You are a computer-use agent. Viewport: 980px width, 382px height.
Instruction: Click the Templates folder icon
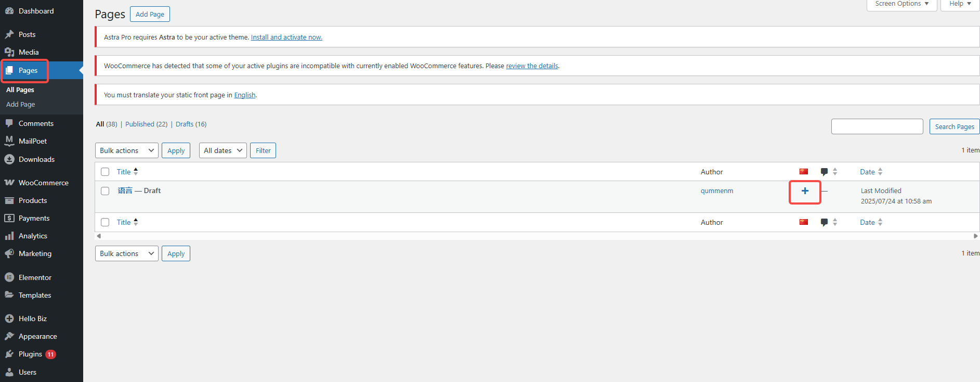[x=9, y=295]
